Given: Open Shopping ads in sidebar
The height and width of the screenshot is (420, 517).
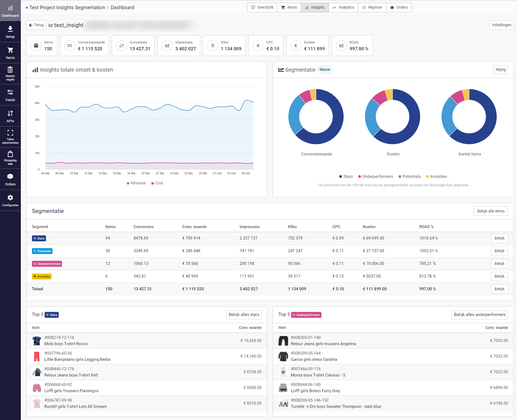Looking at the screenshot, I should [10, 158].
